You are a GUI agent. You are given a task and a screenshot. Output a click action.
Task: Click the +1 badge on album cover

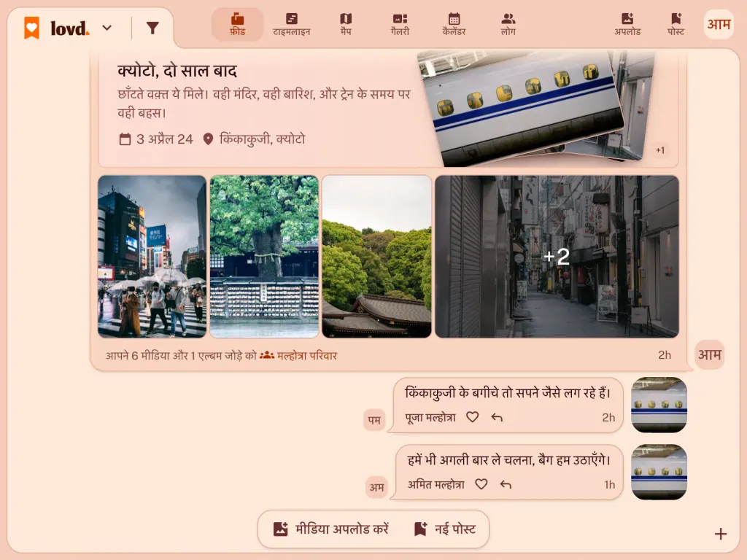point(659,150)
